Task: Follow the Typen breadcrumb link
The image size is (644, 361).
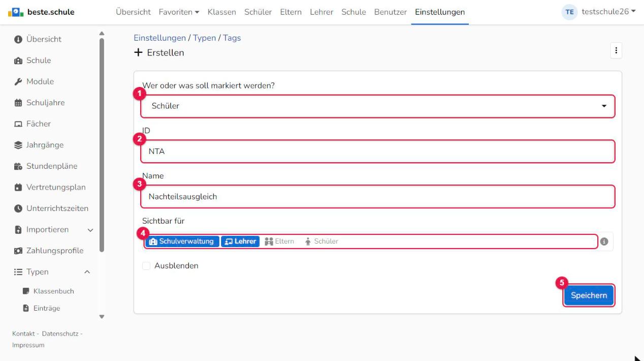Action: tap(204, 38)
